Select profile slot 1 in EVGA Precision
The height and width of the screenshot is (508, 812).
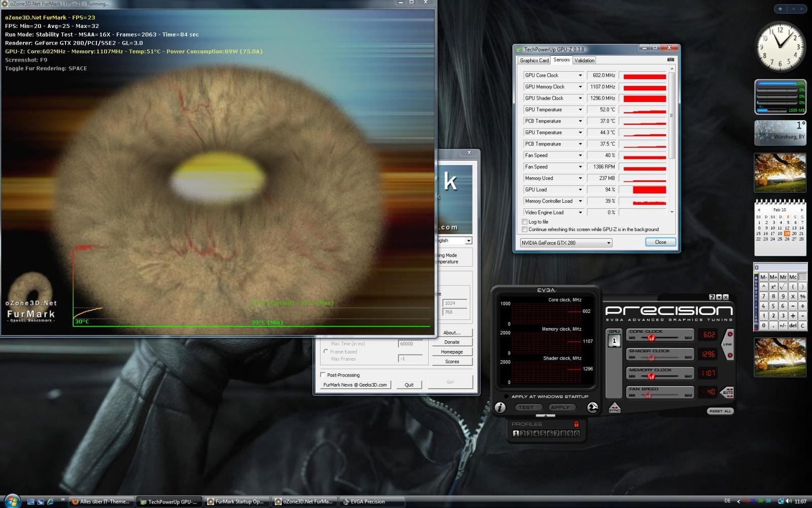[x=516, y=433]
